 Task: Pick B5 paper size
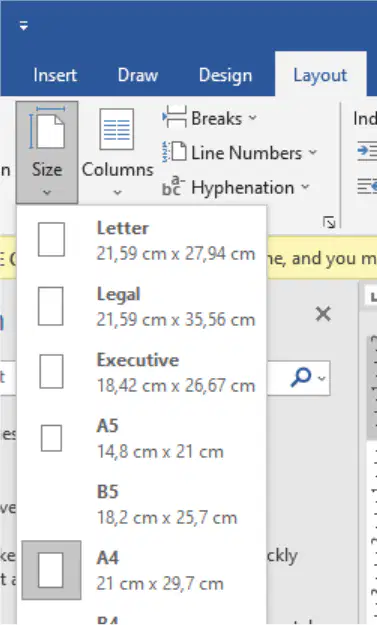tap(141, 504)
